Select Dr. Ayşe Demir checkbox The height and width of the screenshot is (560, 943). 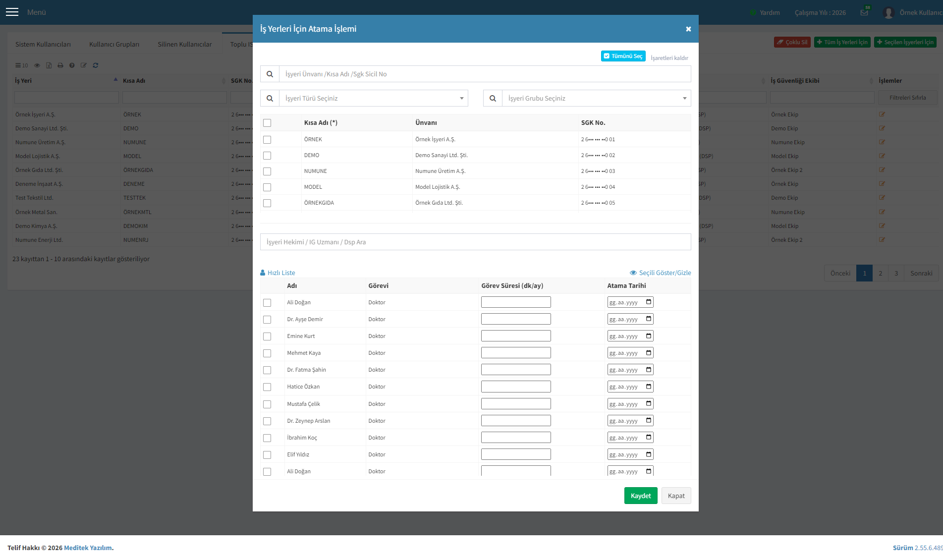267,320
